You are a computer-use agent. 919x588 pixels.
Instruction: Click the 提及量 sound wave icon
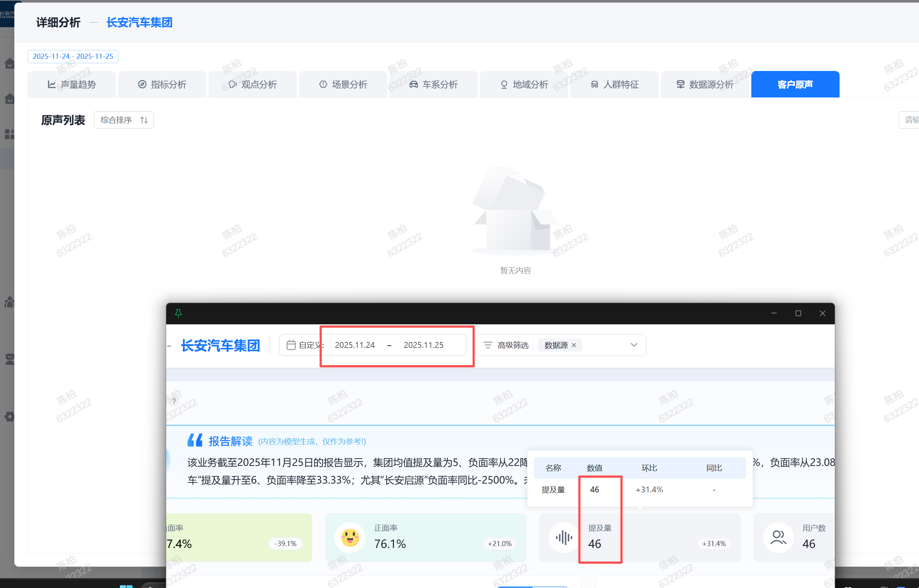pyautogui.click(x=564, y=538)
